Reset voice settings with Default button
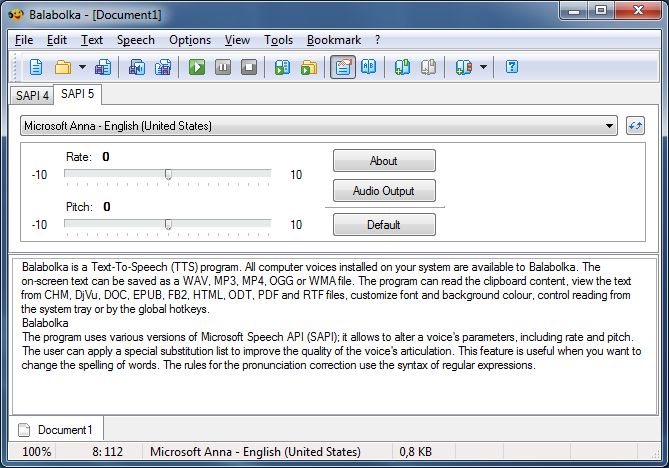669x468 pixels. click(x=384, y=224)
